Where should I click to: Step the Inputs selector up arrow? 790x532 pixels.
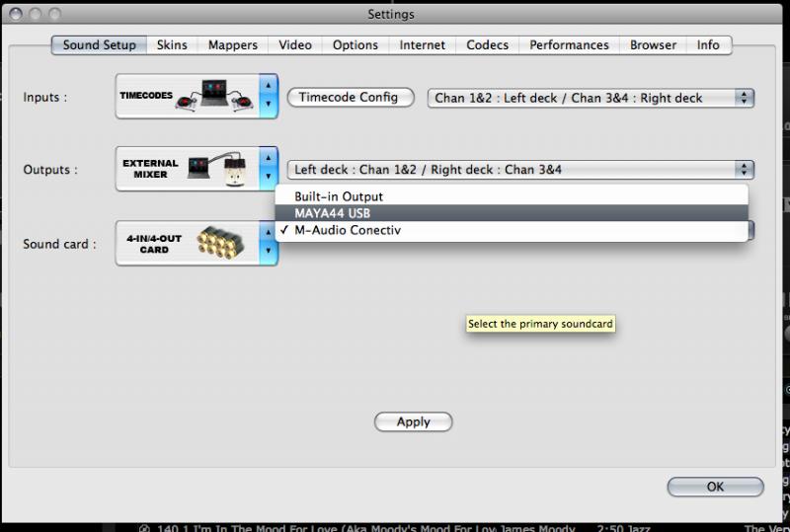268,88
